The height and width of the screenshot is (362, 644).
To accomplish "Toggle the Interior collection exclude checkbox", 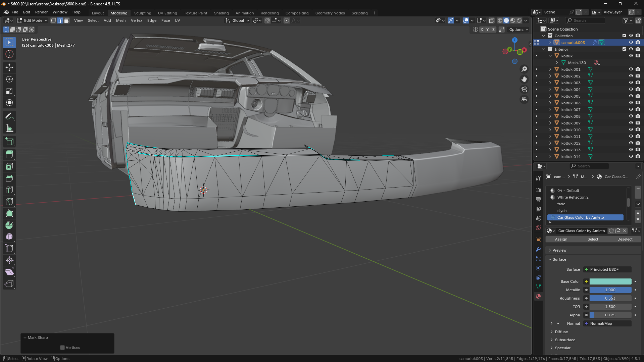I will 624,49.
